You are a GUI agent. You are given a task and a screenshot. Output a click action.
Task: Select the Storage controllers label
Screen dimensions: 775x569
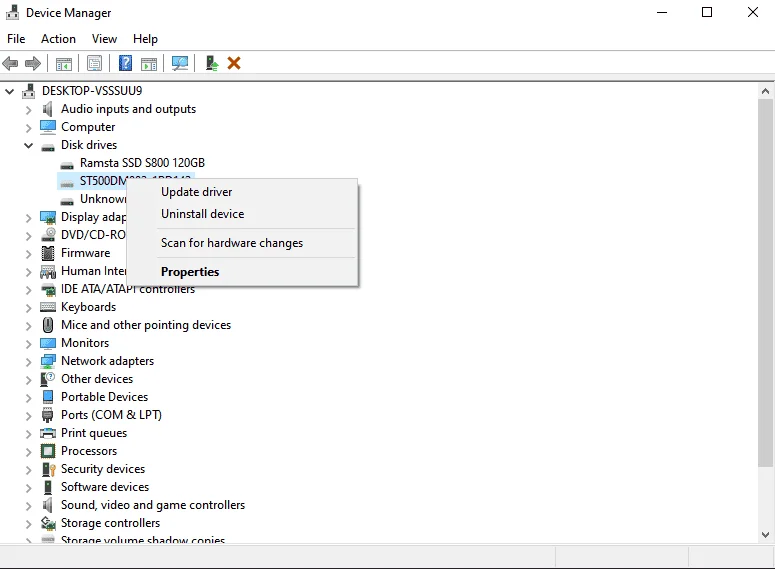coord(110,523)
